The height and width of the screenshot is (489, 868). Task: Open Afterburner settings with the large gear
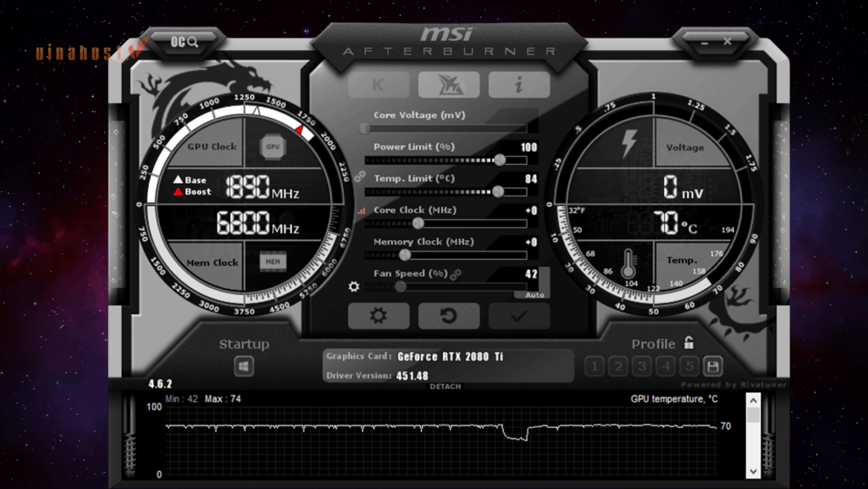point(378,316)
